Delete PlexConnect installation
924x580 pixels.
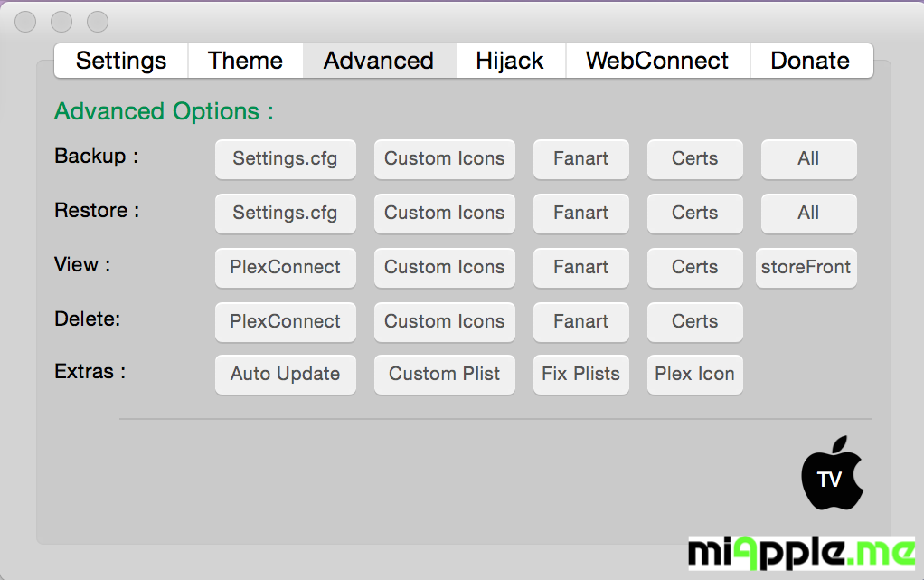point(285,321)
